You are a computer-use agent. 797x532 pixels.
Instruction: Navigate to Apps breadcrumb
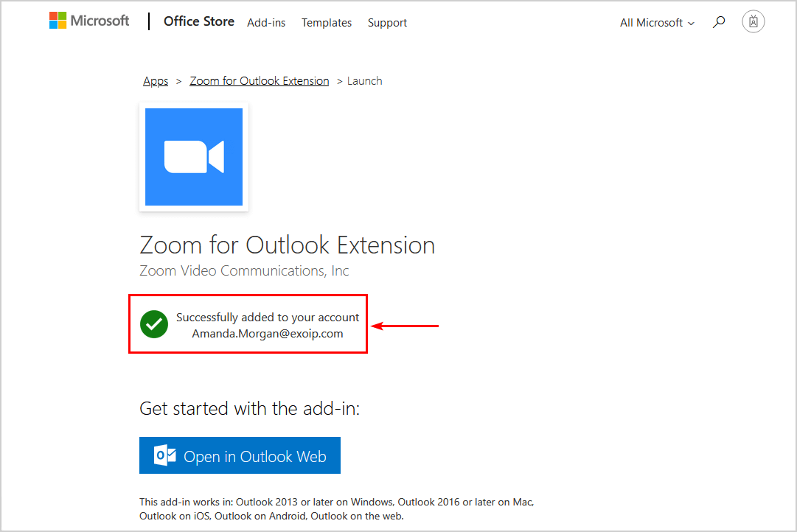pos(156,81)
